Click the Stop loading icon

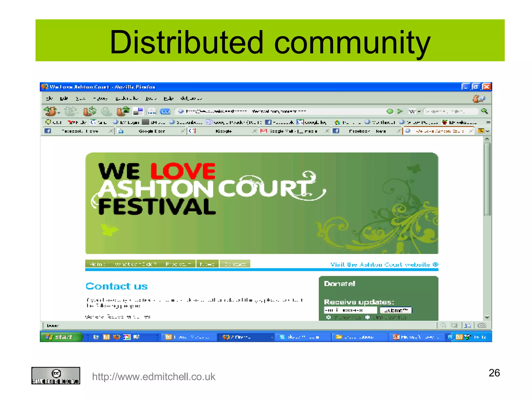[x=106, y=111]
